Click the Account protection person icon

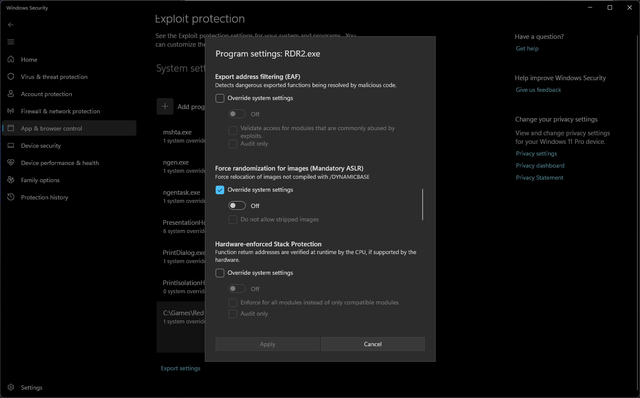coord(11,93)
